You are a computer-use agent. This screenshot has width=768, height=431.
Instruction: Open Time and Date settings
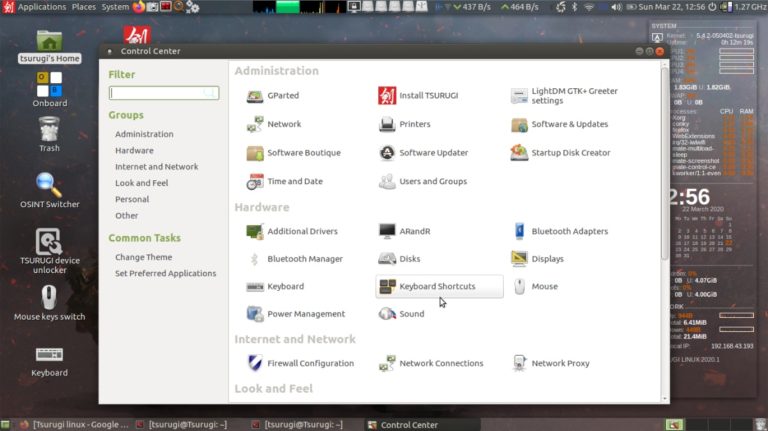coord(284,181)
